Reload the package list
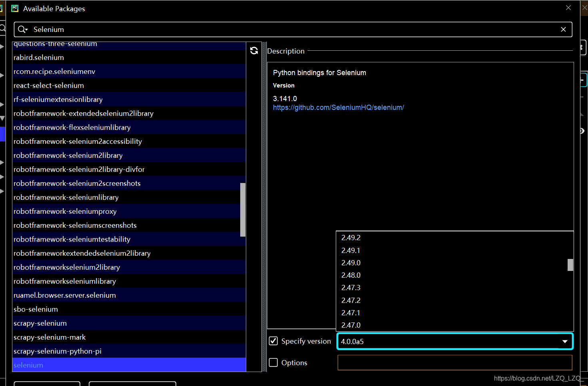 pos(254,50)
